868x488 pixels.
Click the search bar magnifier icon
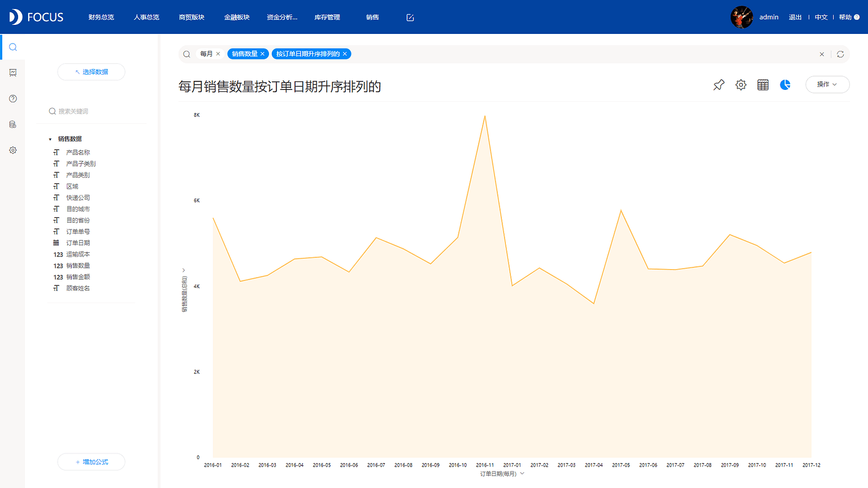[186, 54]
